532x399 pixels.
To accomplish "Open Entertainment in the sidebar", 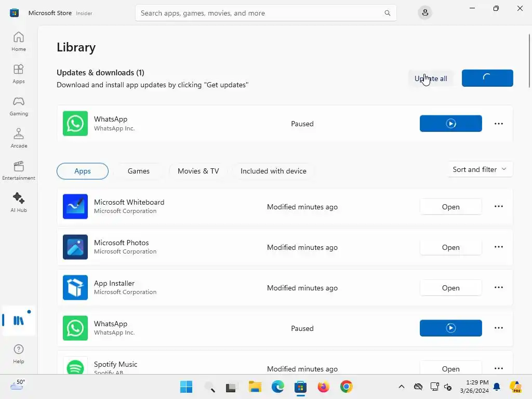I will tap(19, 170).
